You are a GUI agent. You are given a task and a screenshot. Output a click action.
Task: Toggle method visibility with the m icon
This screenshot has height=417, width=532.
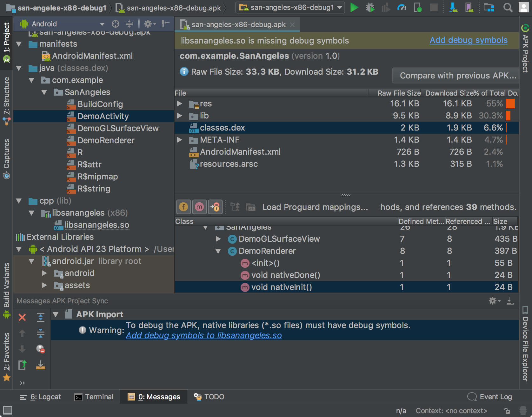click(x=199, y=207)
